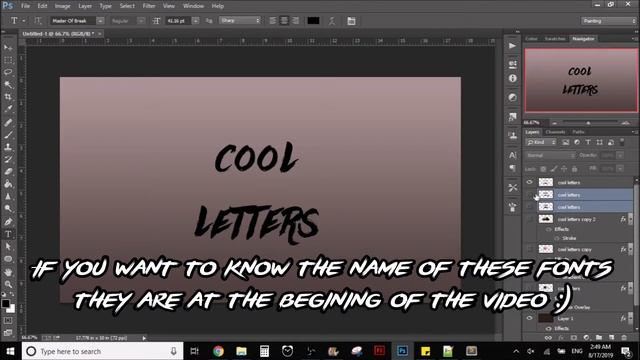Select the Dodge tool
Image resolution: width=640 pixels, height=360 pixels.
[x=8, y=209]
